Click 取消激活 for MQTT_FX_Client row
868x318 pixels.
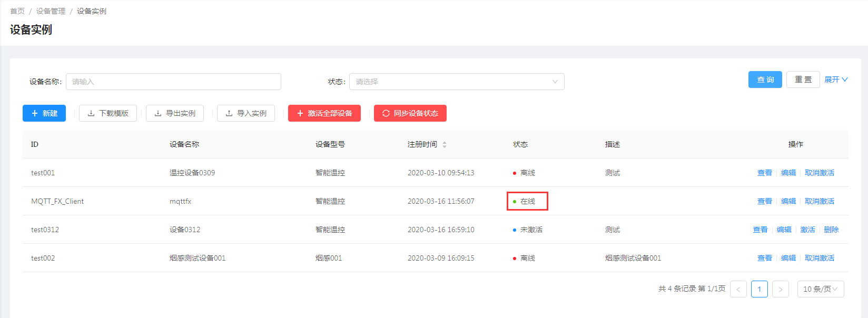tap(819, 201)
